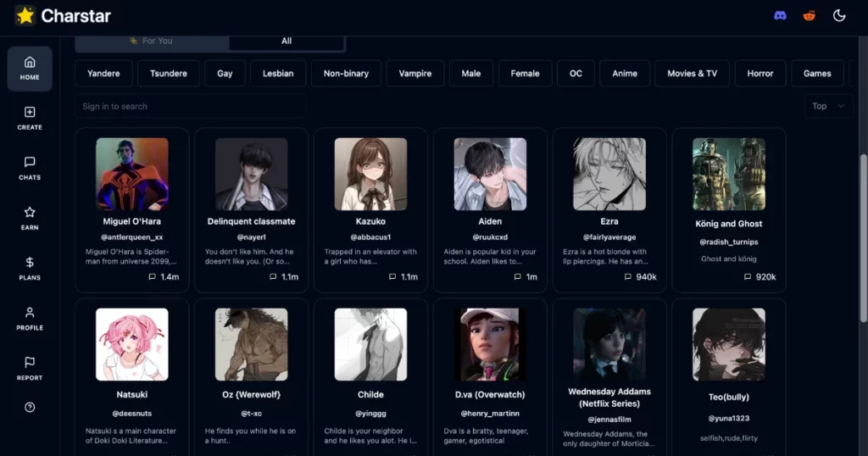This screenshot has height=456, width=868.
Task: Filter by Vampire tag
Action: click(x=415, y=74)
